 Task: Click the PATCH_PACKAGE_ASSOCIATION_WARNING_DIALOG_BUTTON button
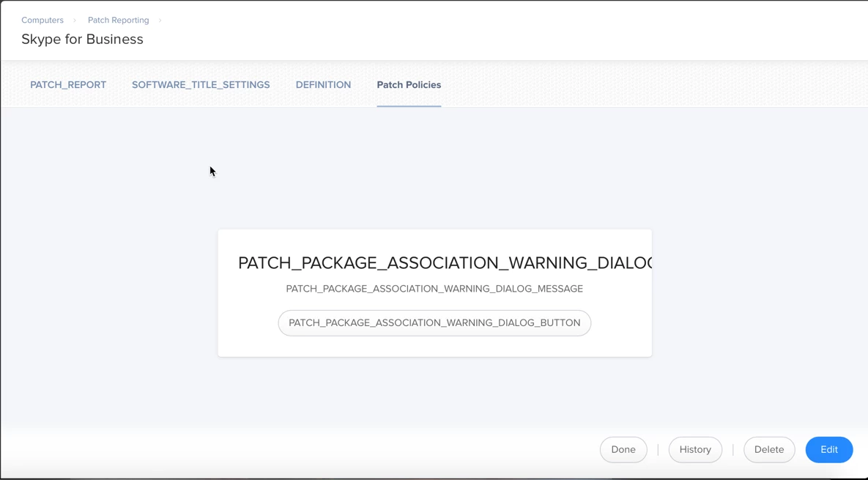tap(434, 322)
